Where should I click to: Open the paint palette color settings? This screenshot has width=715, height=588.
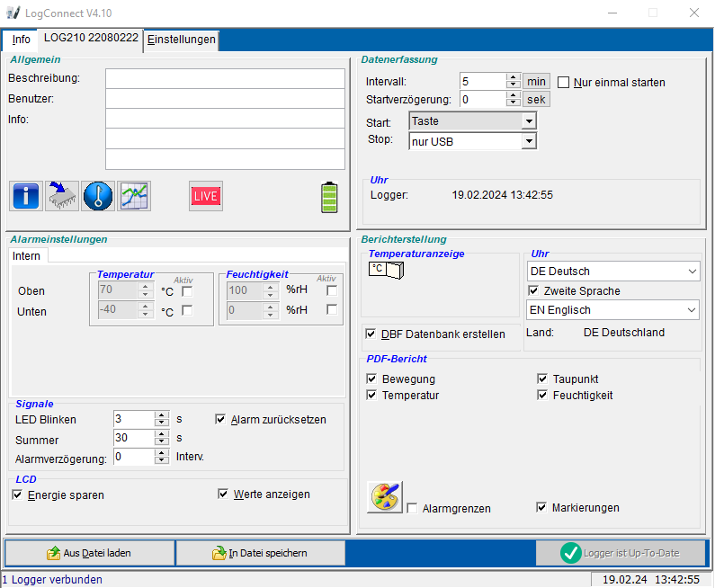pos(384,497)
